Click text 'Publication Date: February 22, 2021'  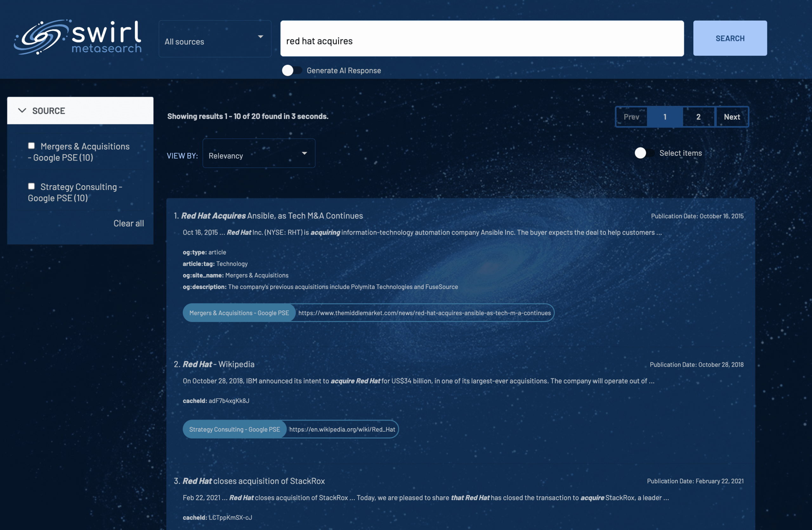coord(695,481)
